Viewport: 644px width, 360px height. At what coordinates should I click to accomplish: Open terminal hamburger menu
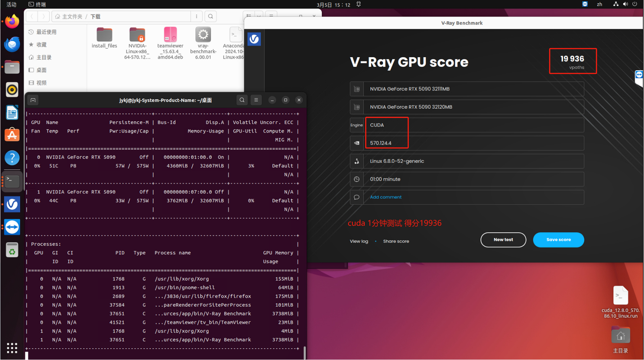click(256, 100)
